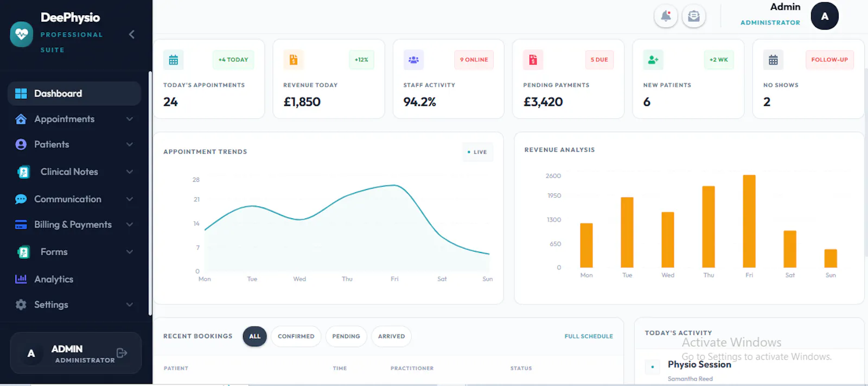
Task: Click the Patients person icon
Action: (21, 144)
